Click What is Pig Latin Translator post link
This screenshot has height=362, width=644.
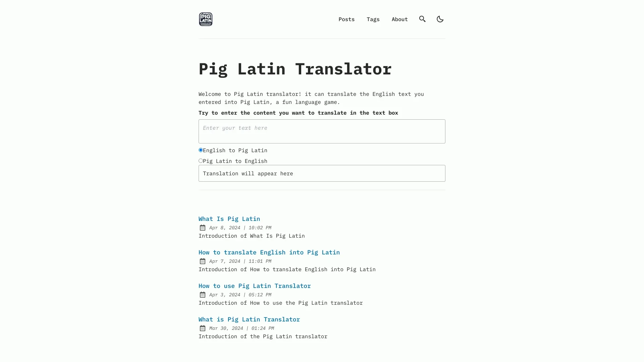[x=249, y=319]
